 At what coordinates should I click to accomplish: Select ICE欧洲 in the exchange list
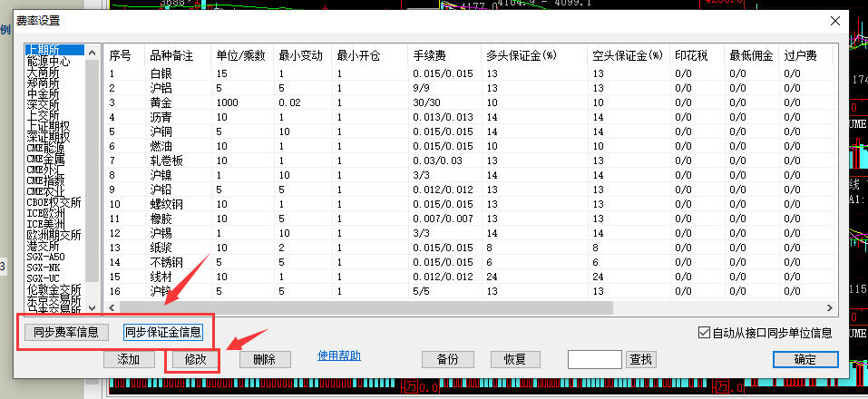(54, 213)
